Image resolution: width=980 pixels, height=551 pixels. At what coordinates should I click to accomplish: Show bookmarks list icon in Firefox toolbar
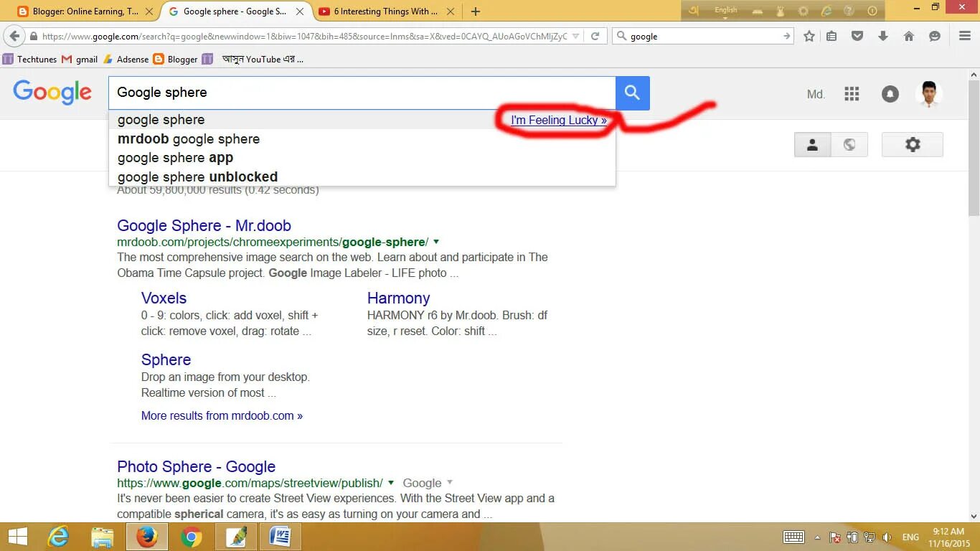pos(831,36)
